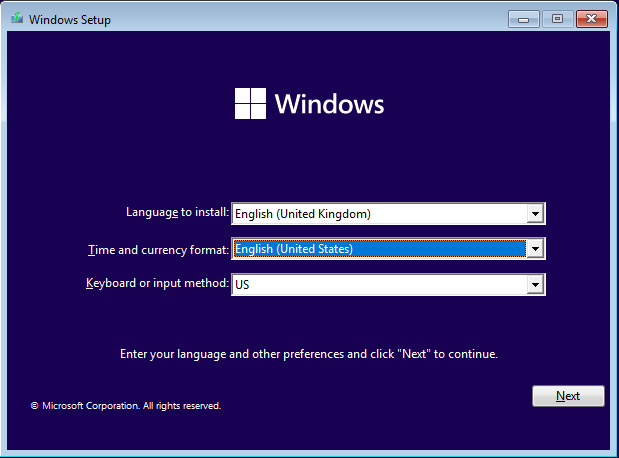Viewport: 619px width, 458px height.
Task: Maximize the Windows Setup window
Action: pyautogui.click(x=557, y=18)
